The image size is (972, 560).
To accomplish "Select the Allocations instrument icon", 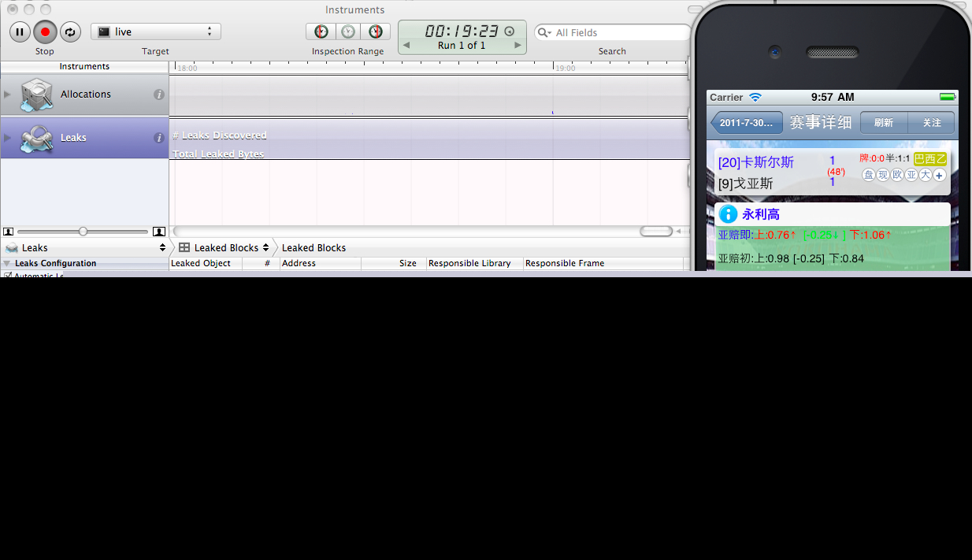I will point(36,95).
